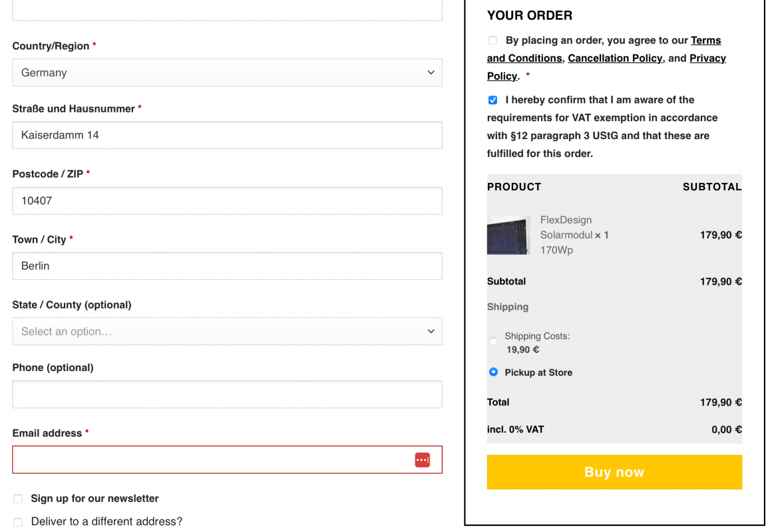Focus the Email address input field
Screen dimensions: 770x532
(227, 460)
